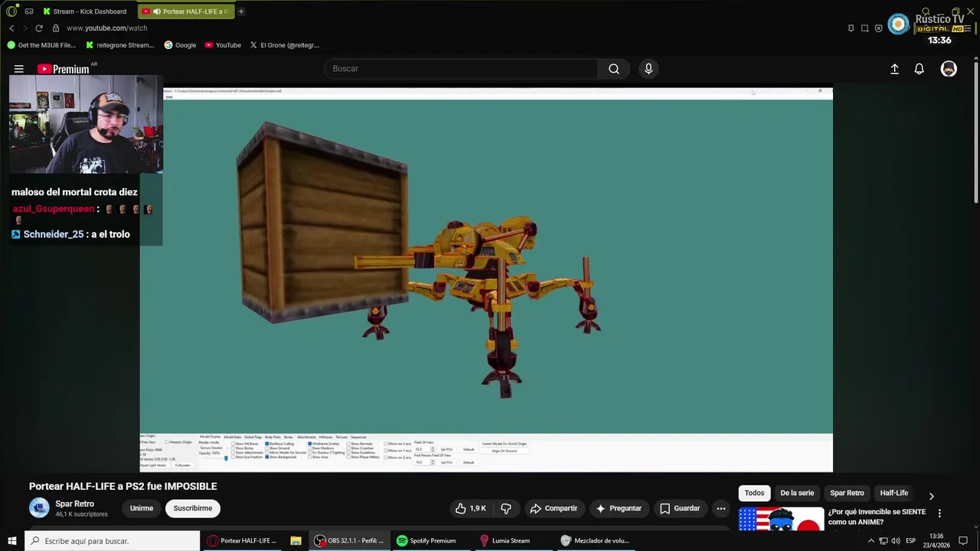
Task: Open the YouTube create upload icon
Action: 894,69
